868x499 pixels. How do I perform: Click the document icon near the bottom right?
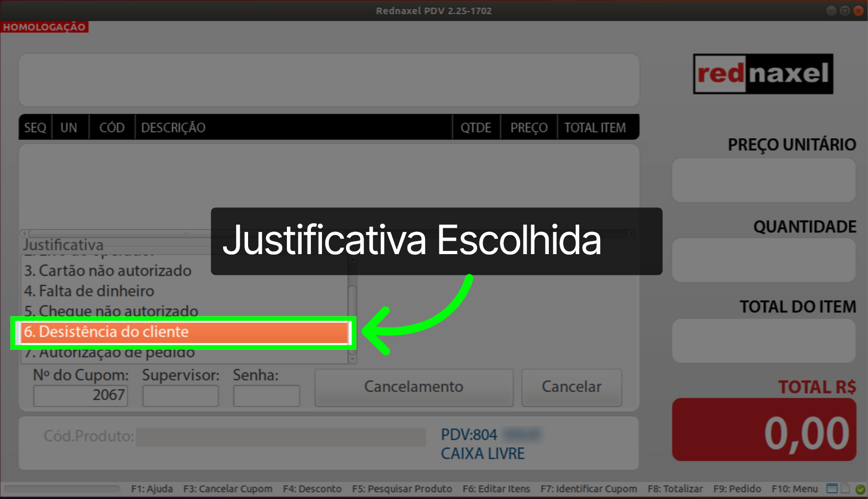(844, 488)
